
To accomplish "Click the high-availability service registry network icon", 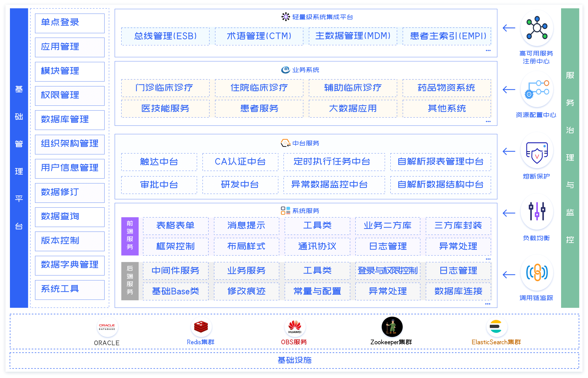I will [x=537, y=28].
